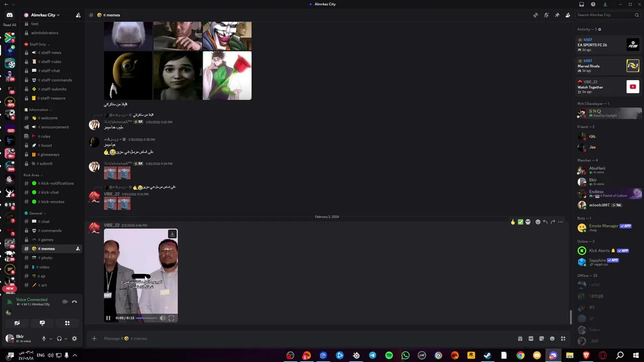Mute video volume
The height and width of the screenshot is (362, 644).
(163, 318)
